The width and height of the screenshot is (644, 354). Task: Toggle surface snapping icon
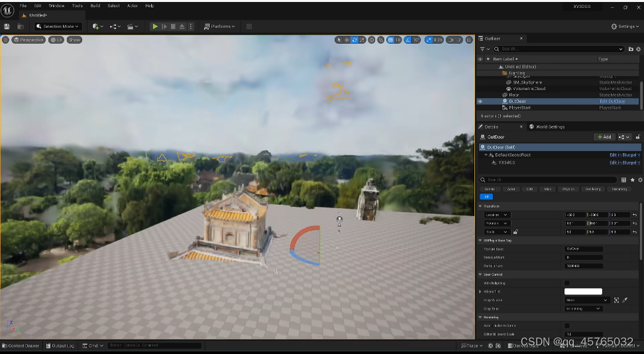[x=381, y=40]
